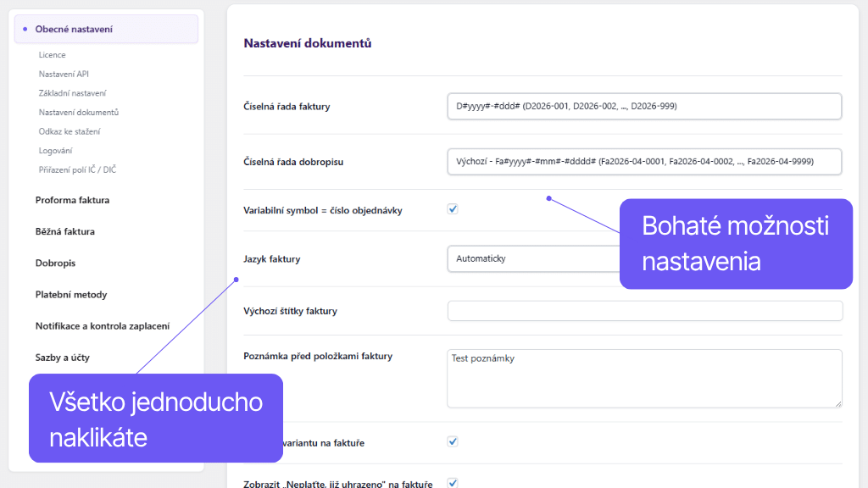This screenshot has width=868, height=488.
Task: Go to Logování subsection
Action: [55, 151]
